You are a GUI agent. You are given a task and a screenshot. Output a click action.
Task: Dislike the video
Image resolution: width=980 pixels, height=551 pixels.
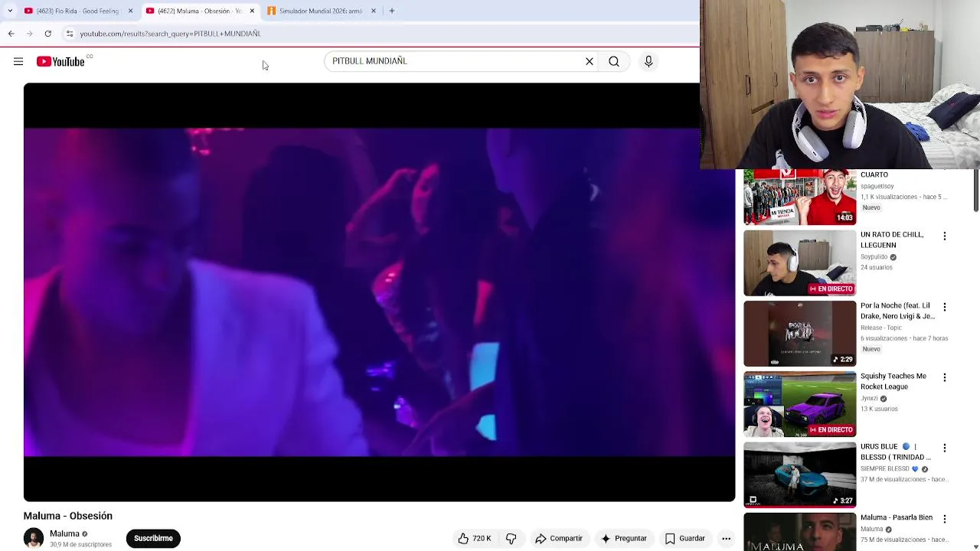tap(511, 539)
